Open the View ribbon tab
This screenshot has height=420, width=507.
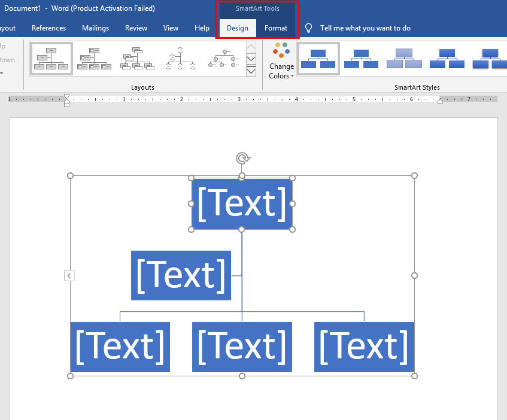coord(171,28)
